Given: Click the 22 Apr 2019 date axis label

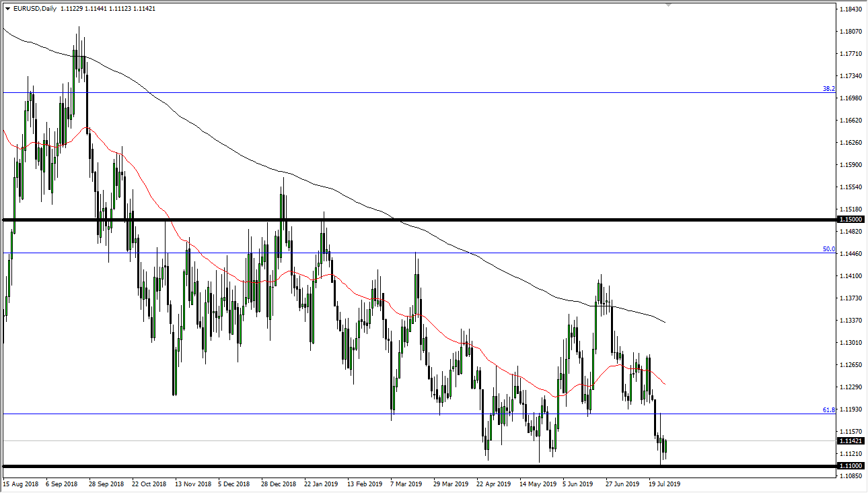Looking at the screenshot, I should click(x=493, y=484).
